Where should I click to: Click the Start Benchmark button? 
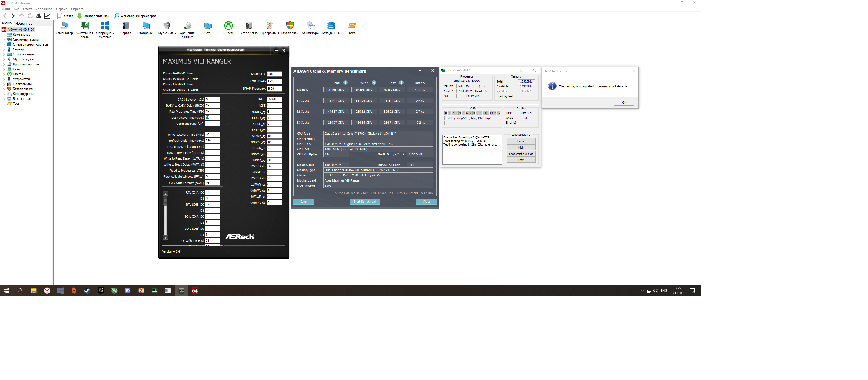pyautogui.click(x=365, y=202)
